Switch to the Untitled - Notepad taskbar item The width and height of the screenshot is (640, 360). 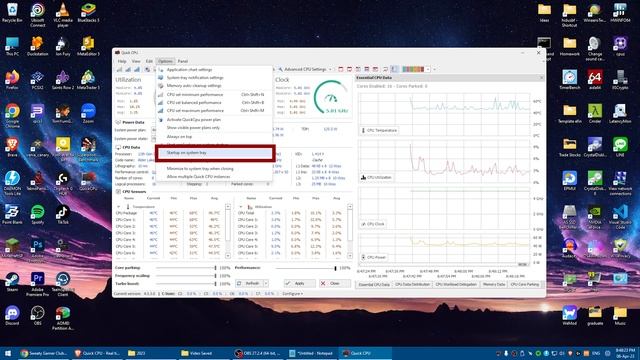311,353
